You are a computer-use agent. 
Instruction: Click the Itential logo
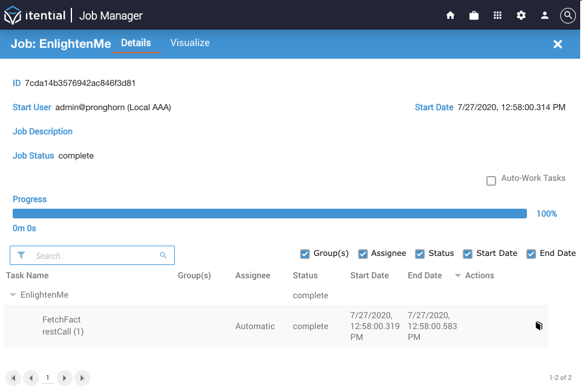[x=34, y=16]
